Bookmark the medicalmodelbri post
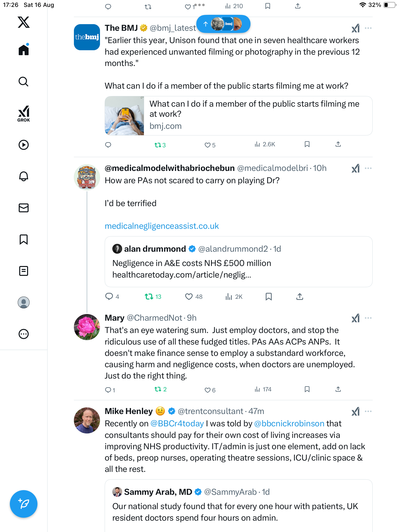Image resolution: width=399 pixels, height=532 pixels. (268, 297)
